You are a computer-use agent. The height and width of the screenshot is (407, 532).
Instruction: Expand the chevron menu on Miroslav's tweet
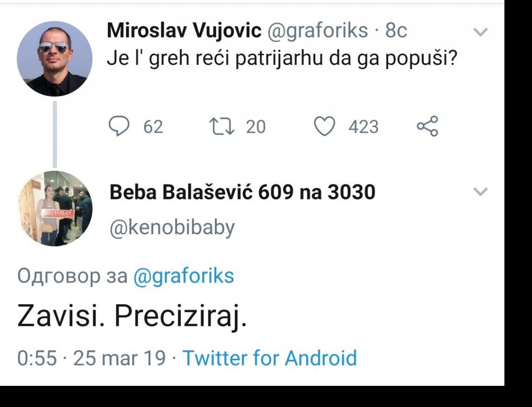tap(480, 32)
